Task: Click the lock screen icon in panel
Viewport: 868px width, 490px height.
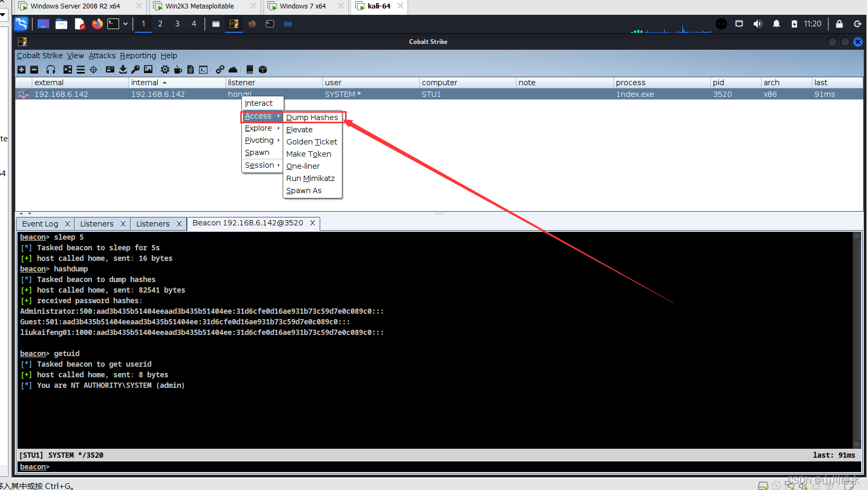Action: click(x=839, y=24)
